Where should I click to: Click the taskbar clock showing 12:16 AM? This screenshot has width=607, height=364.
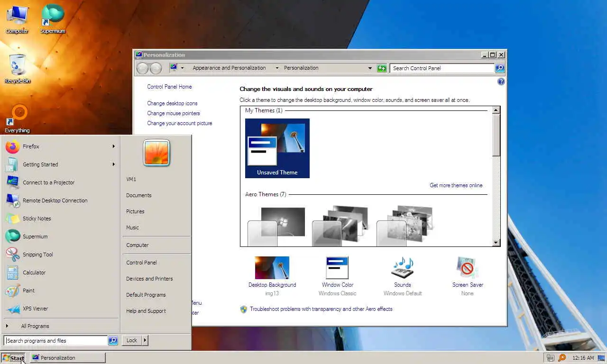coord(583,358)
